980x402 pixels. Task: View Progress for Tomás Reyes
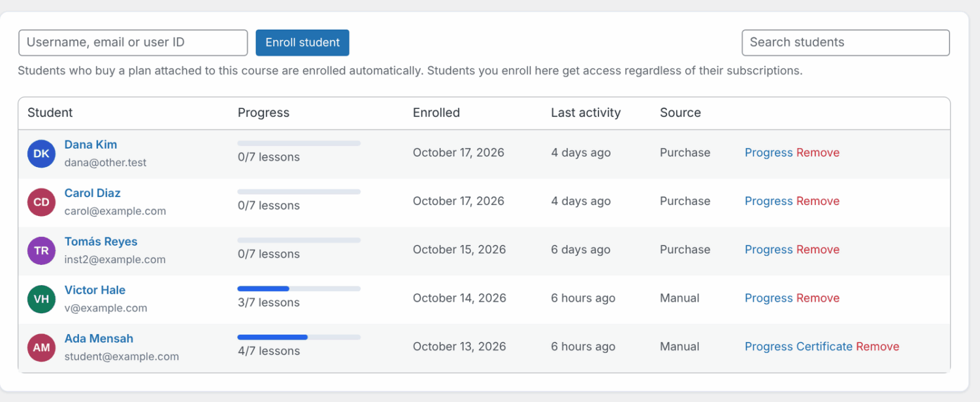(x=768, y=249)
